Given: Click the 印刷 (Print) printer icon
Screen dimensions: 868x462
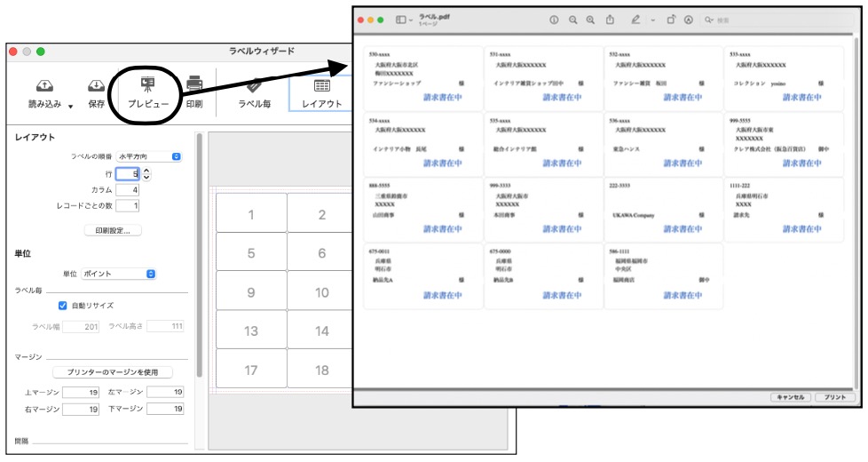Looking at the screenshot, I should (193, 85).
